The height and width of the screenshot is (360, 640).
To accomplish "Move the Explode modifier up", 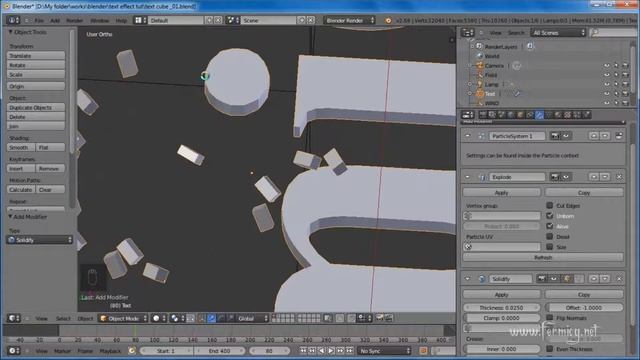I will pyautogui.click(x=594, y=177).
